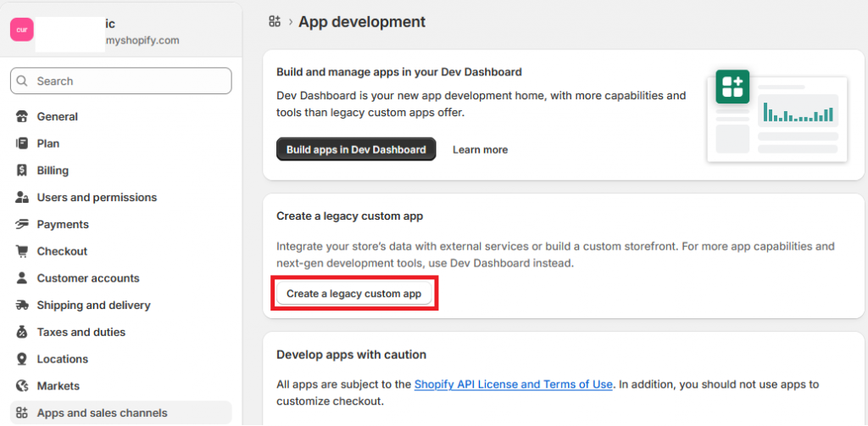
Task: Click Create a legacy custom app button
Action: (355, 294)
